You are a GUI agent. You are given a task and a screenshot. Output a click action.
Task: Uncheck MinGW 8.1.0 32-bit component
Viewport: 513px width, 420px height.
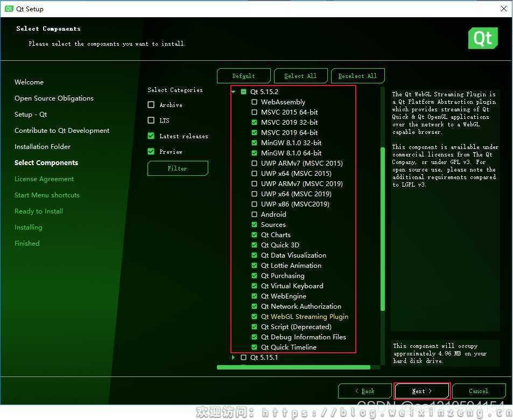[254, 143]
